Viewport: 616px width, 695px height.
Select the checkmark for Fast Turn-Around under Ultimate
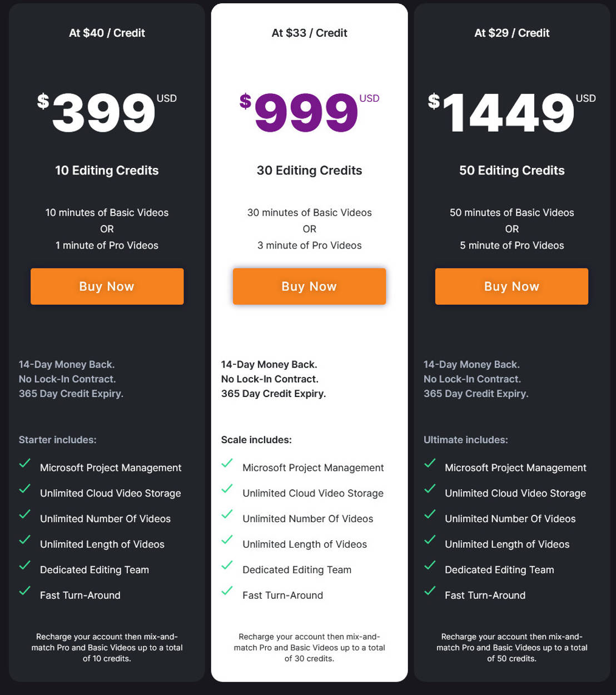tap(429, 590)
